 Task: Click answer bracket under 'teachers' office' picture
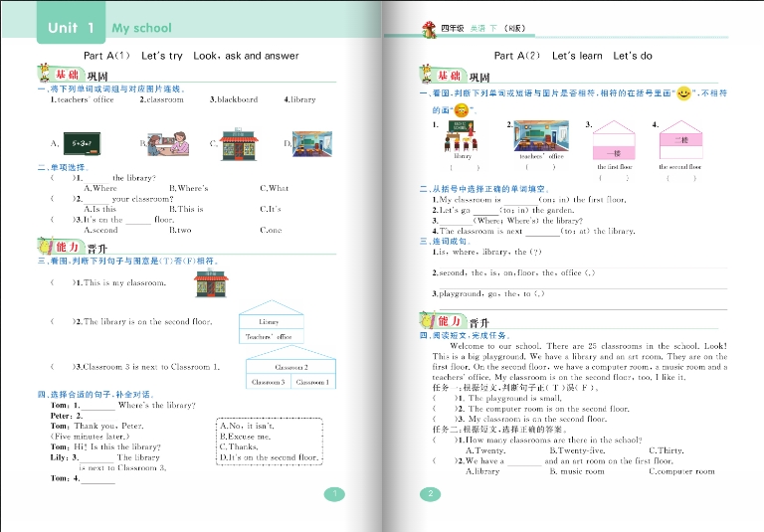click(x=540, y=167)
